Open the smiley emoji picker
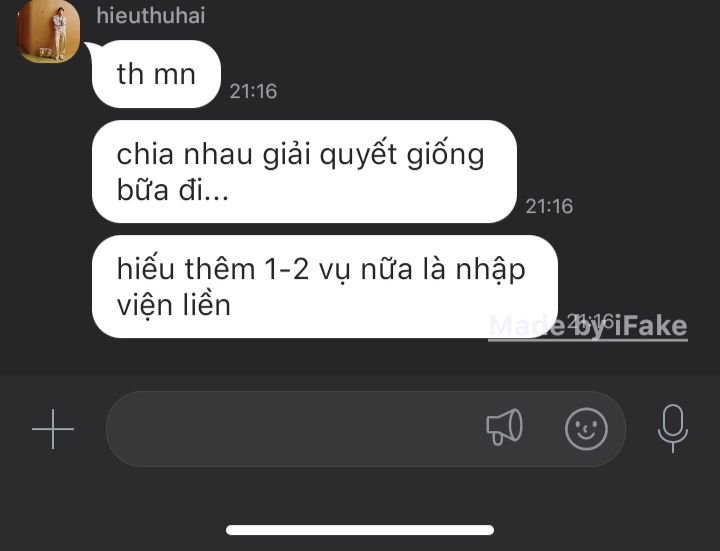This screenshot has width=720, height=551. [586, 429]
